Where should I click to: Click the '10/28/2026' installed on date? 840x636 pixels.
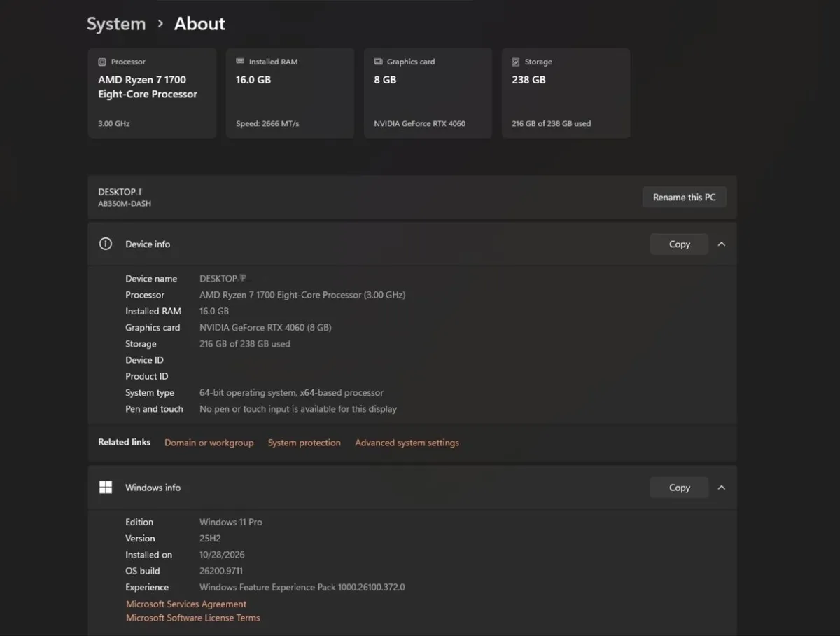[222, 555]
